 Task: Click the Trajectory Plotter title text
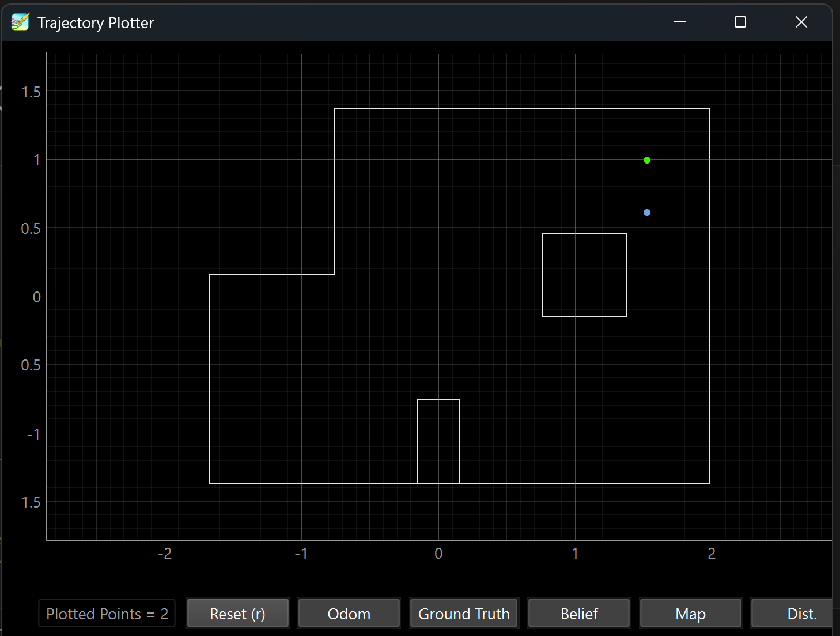(96, 23)
